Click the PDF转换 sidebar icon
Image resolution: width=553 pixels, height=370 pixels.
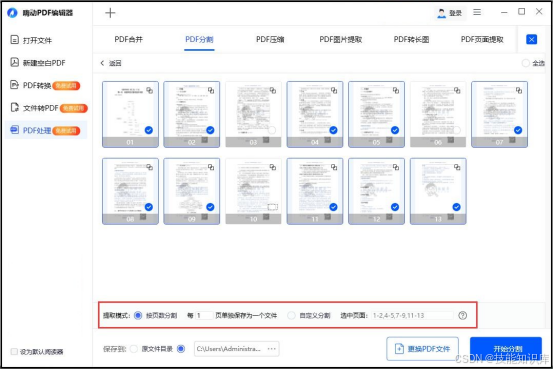click(14, 85)
